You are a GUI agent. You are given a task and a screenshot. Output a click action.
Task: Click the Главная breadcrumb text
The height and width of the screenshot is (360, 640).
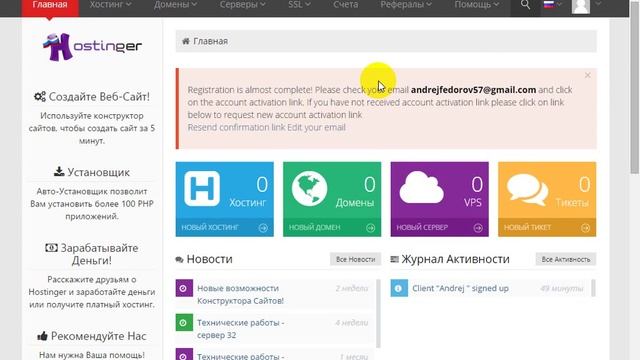click(210, 41)
